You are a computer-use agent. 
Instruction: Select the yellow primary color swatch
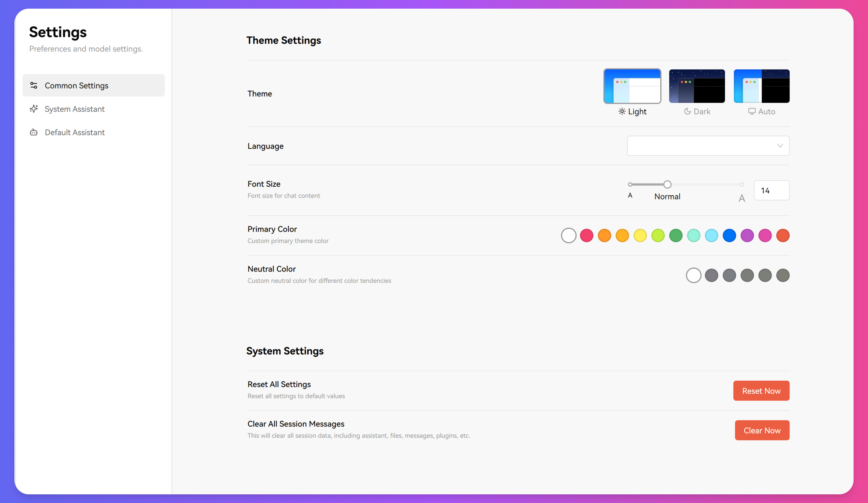(x=640, y=236)
